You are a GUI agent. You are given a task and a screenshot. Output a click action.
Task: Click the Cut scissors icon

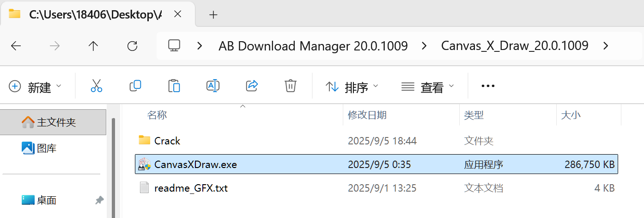(96, 86)
